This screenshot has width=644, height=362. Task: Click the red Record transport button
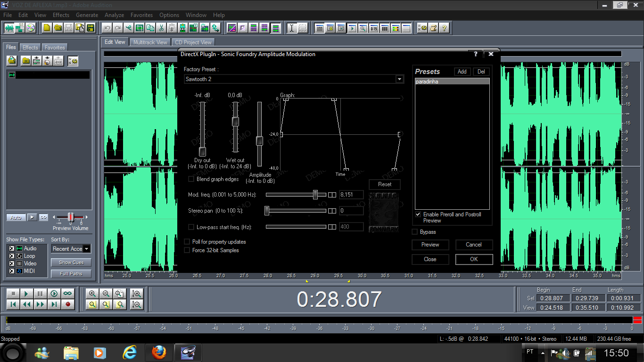(x=68, y=304)
